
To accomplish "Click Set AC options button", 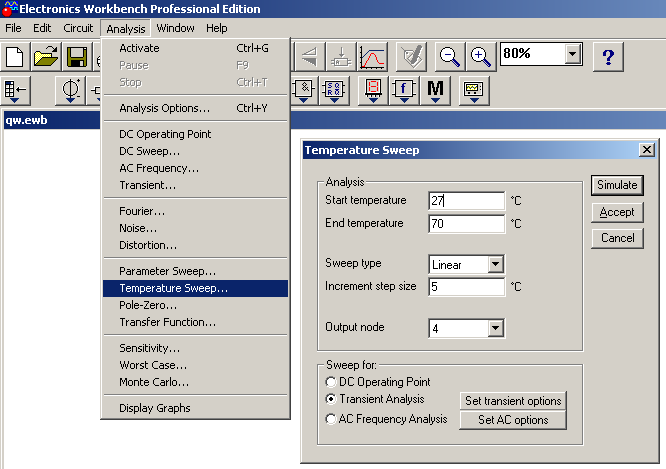I will (x=513, y=420).
